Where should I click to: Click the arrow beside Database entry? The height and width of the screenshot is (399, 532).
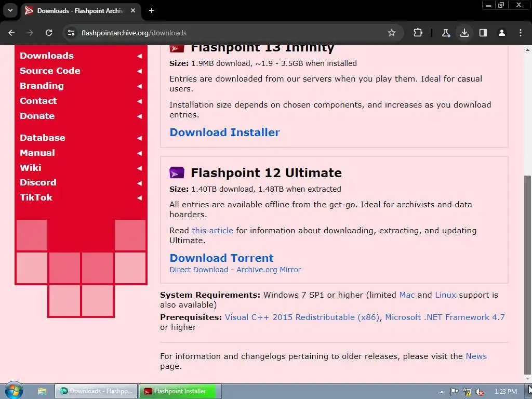[139, 138]
